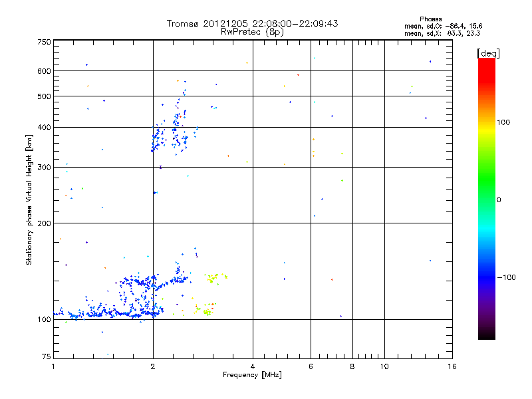The width and height of the screenshot is (532, 399).
Task: Click the '750' y-axis tick label
Action: 44,42
